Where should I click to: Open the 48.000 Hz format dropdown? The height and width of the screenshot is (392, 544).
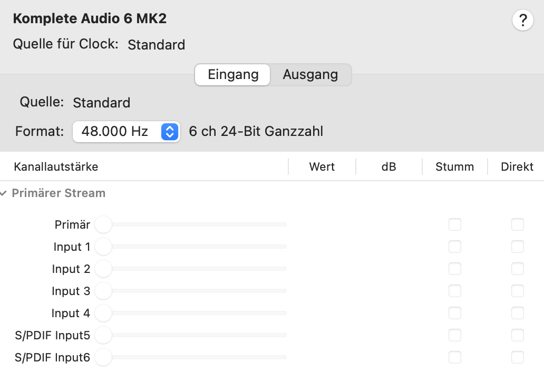pyautogui.click(x=127, y=132)
